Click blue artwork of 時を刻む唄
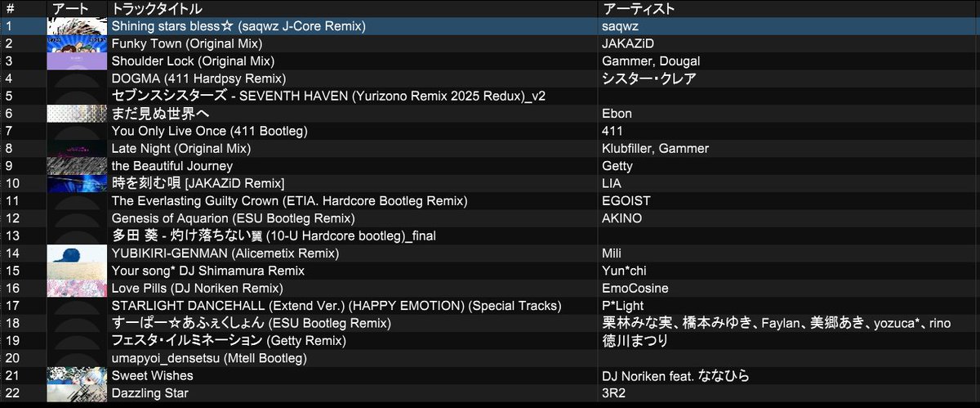 tap(77, 183)
